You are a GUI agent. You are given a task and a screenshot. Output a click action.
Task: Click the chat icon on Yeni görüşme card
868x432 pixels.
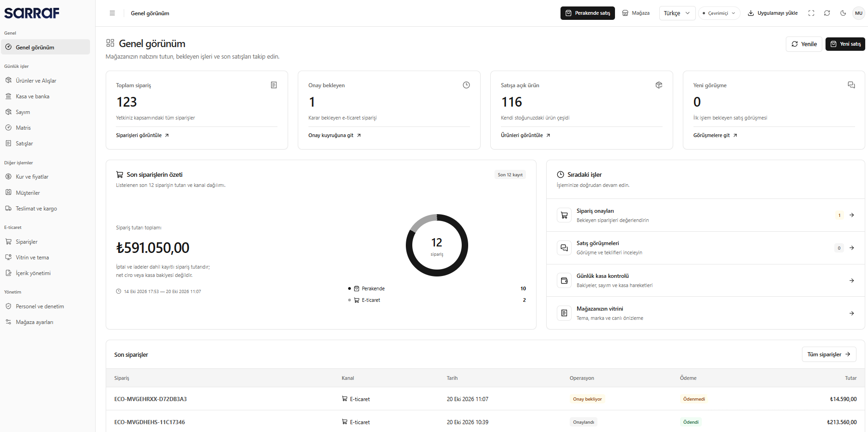(851, 85)
